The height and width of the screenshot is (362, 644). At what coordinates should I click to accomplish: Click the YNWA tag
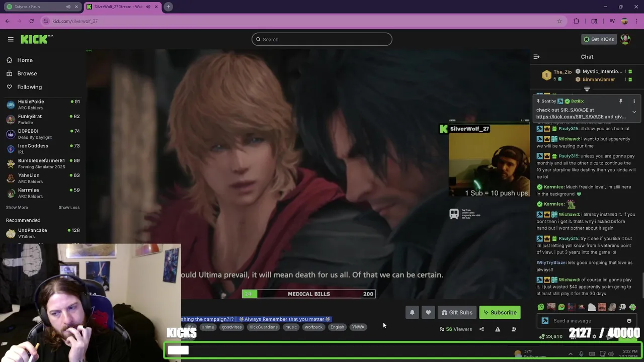[358, 327]
